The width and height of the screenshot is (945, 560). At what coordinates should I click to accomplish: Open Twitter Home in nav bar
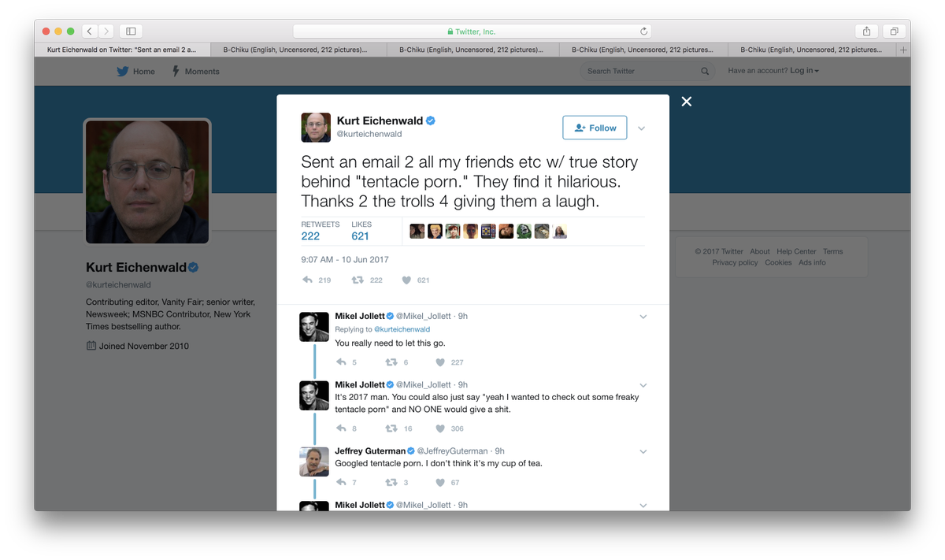pos(135,72)
